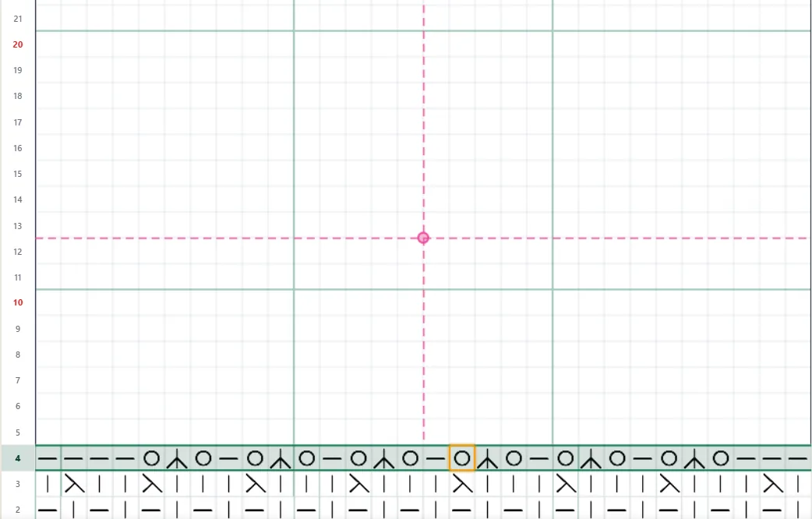Select row number 14 header

(18, 199)
